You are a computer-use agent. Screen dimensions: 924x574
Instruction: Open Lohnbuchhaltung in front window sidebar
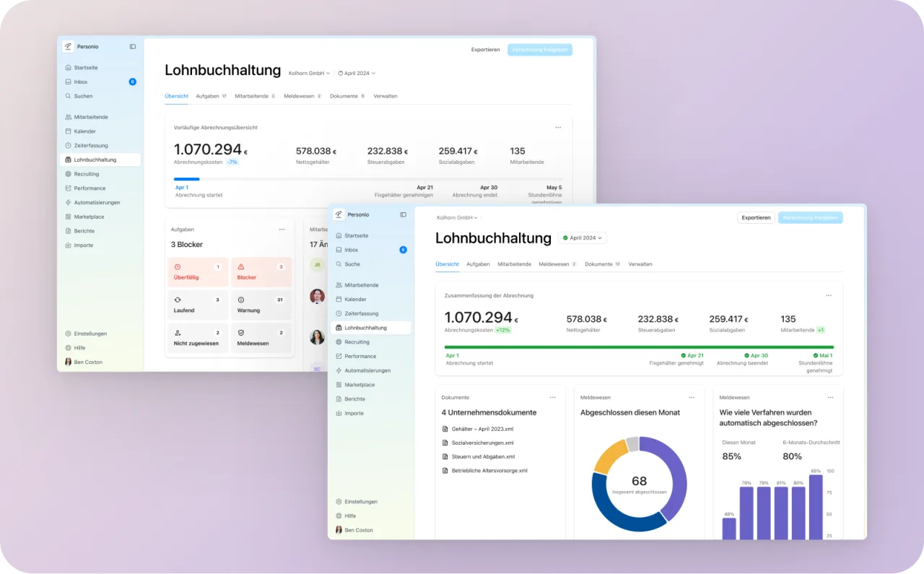click(x=371, y=328)
